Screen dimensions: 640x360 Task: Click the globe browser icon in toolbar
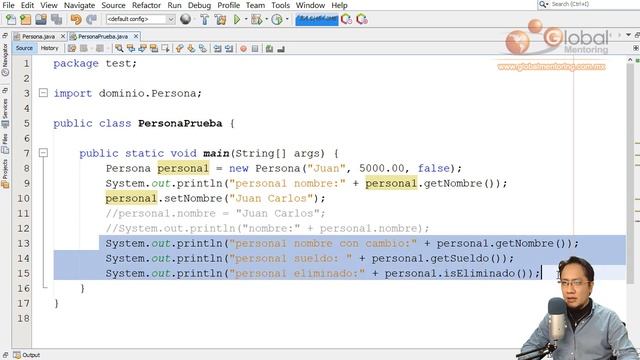pyautogui.click(x=185, y=19)
